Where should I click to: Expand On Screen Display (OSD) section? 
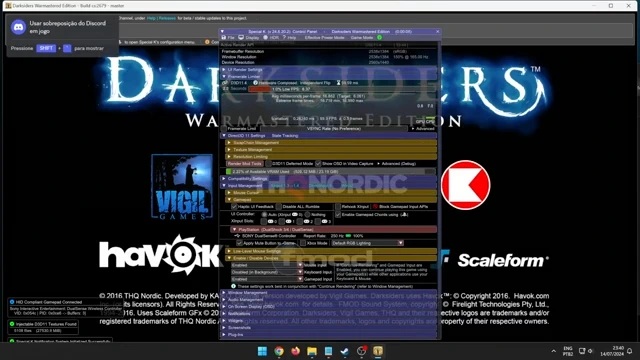point(330,307)
